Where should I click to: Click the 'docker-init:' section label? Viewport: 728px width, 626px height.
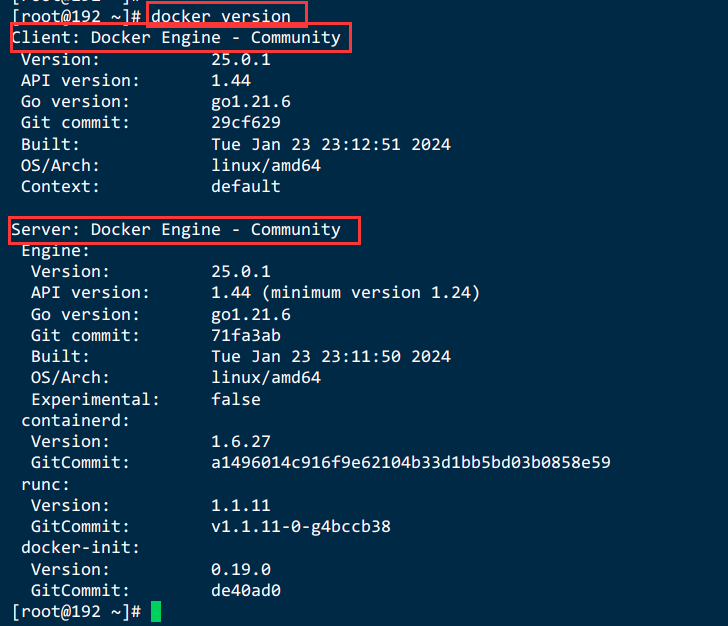point(80,548)
